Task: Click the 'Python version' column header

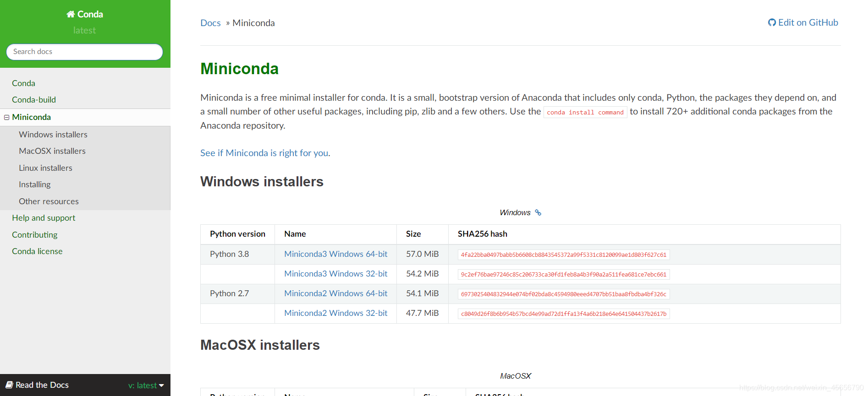Action: (237, 234)
